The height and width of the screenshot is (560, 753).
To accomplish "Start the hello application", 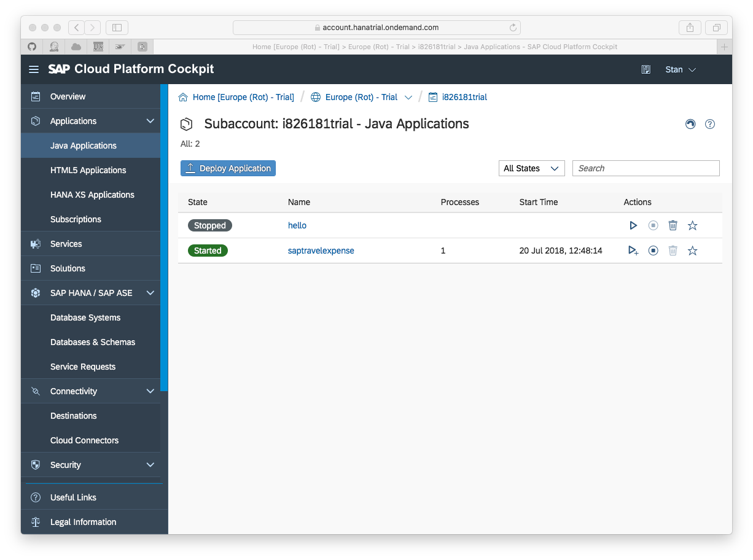I will (x=633, y=225).
